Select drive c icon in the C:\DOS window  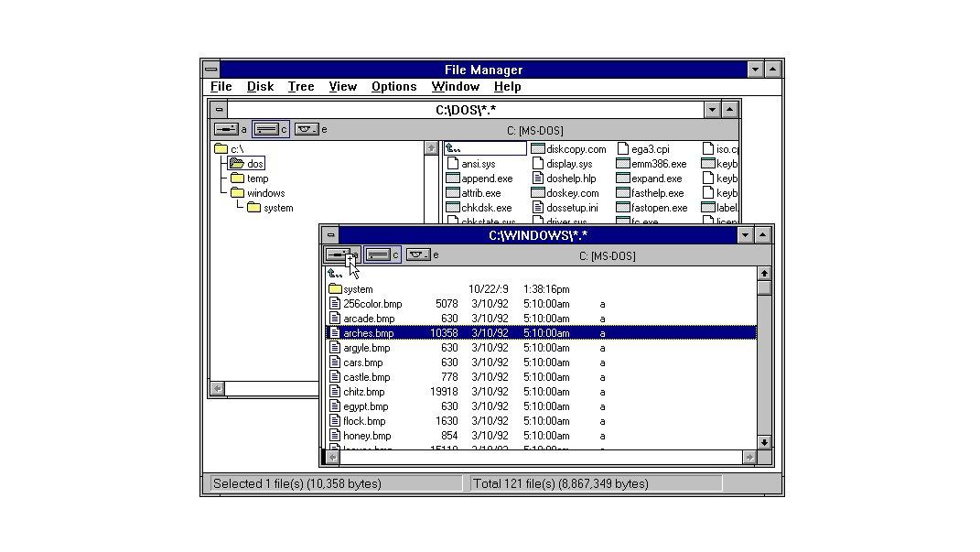pos(267,129)
